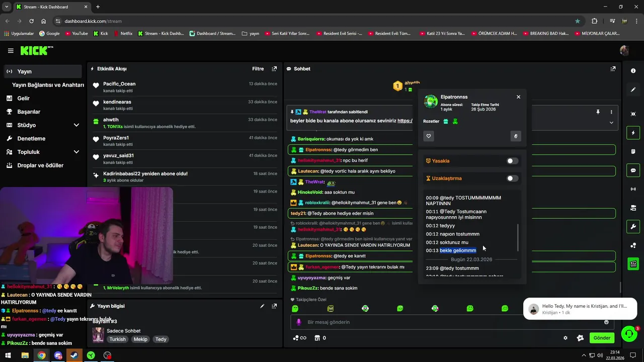The width and height of the screenshot is (644, 362).
Task: Close the Elpatronnss user card
Action: pyautogui.click(x=518, y=97)
